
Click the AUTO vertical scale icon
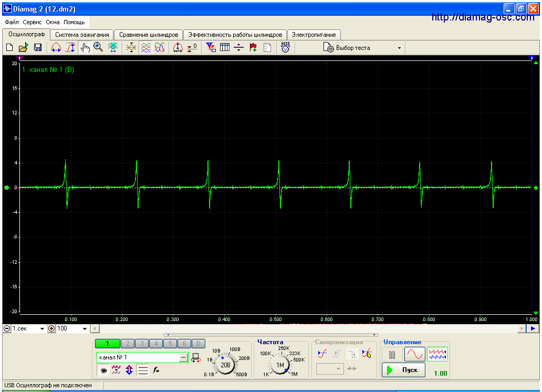click(178, 47)
